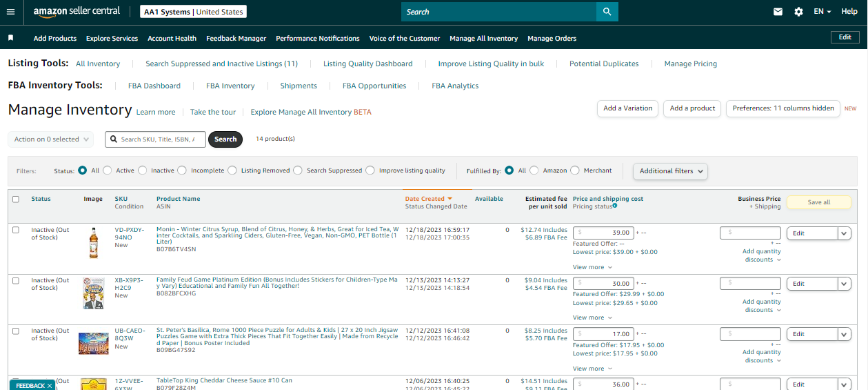
Task: Select Merchant under Fulfilled By
Action: tap(575, 170)
